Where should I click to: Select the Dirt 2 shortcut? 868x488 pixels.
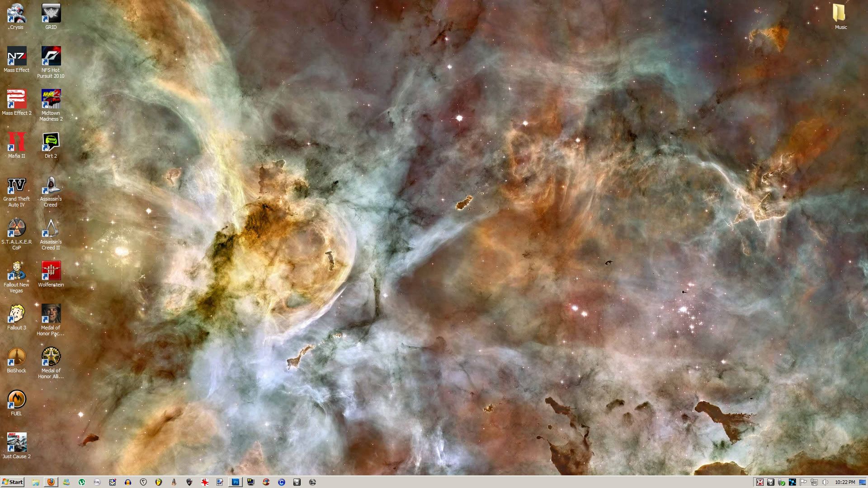(51, 142)
